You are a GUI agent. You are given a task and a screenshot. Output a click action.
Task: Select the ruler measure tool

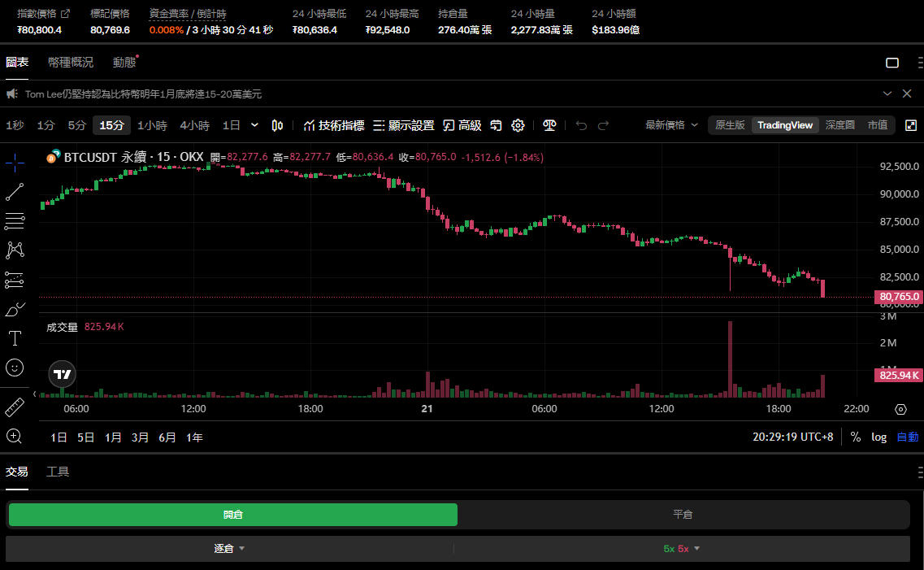pyautogui.click(x=15, y=407)
